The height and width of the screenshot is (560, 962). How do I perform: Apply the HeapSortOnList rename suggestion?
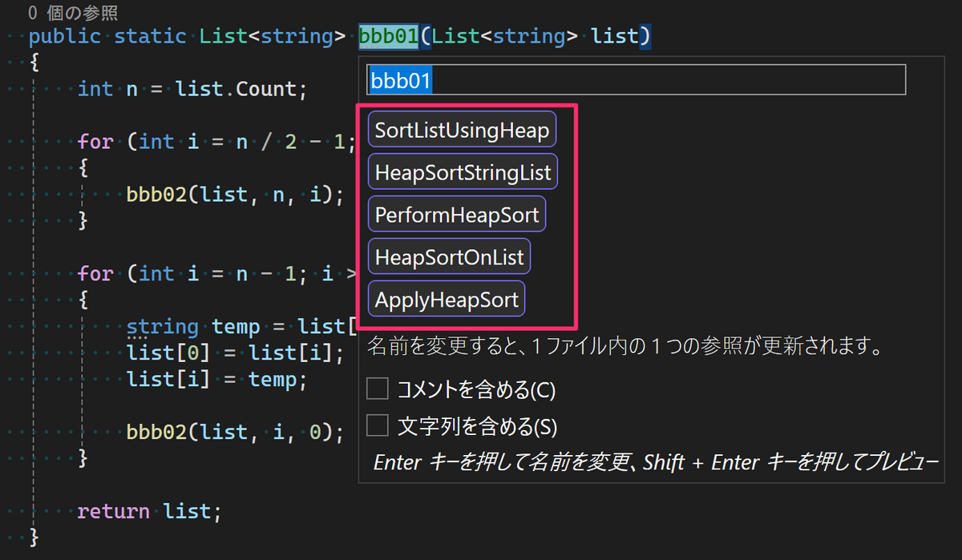(449, 258)
